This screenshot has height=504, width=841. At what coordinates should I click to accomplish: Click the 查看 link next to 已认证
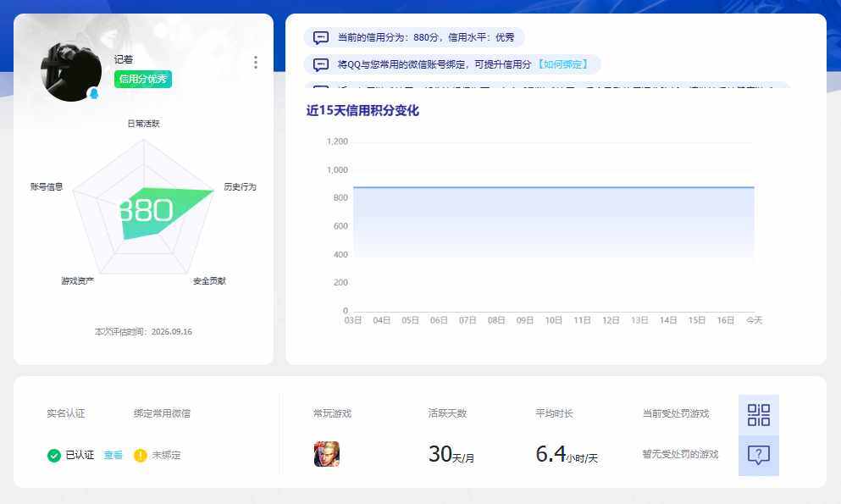point(113,455)
